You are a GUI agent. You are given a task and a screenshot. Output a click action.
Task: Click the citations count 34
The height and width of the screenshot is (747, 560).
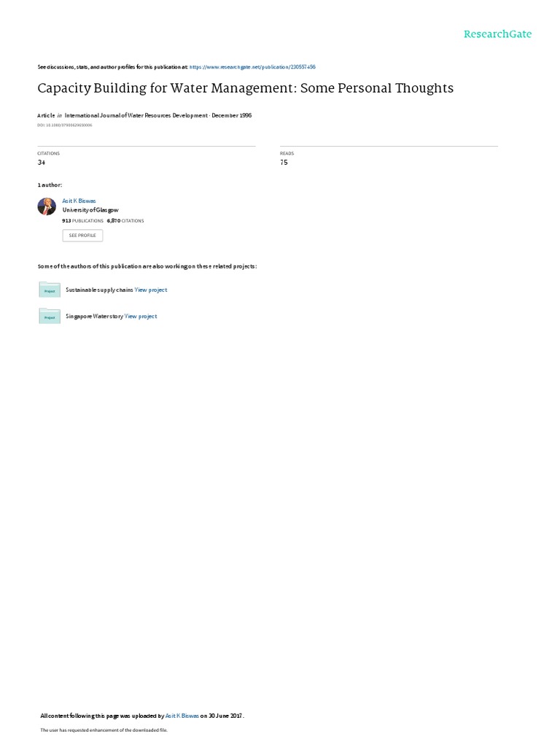(x=42, y=163)
